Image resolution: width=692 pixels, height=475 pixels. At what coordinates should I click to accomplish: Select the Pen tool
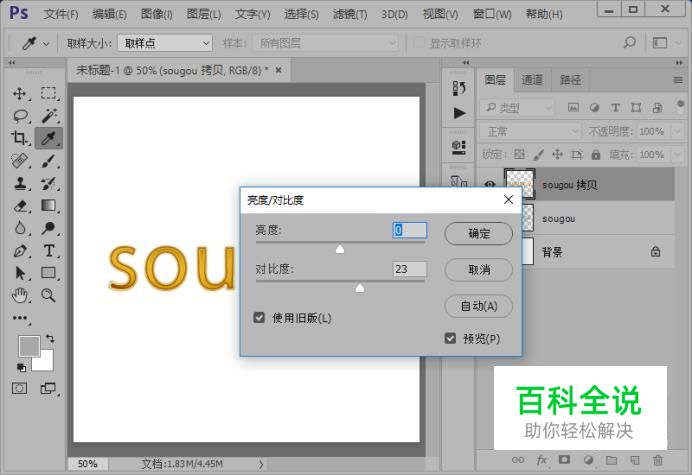click(20, 251)
